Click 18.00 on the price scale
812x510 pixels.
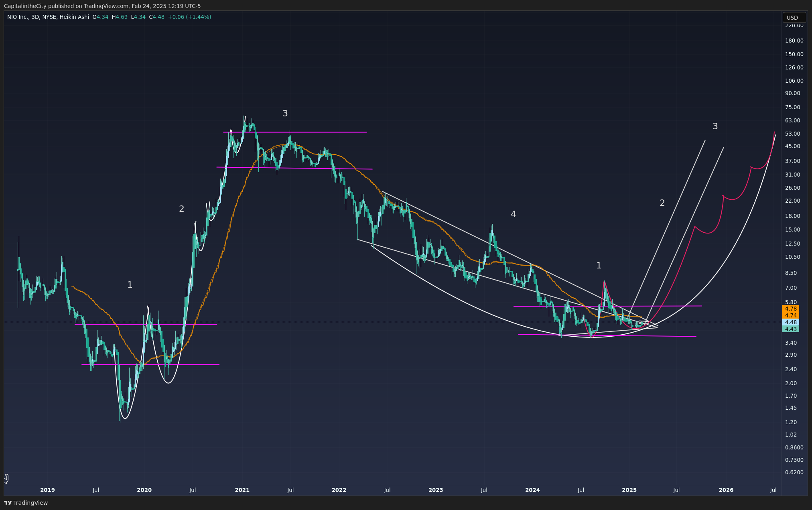coord(792,216)
